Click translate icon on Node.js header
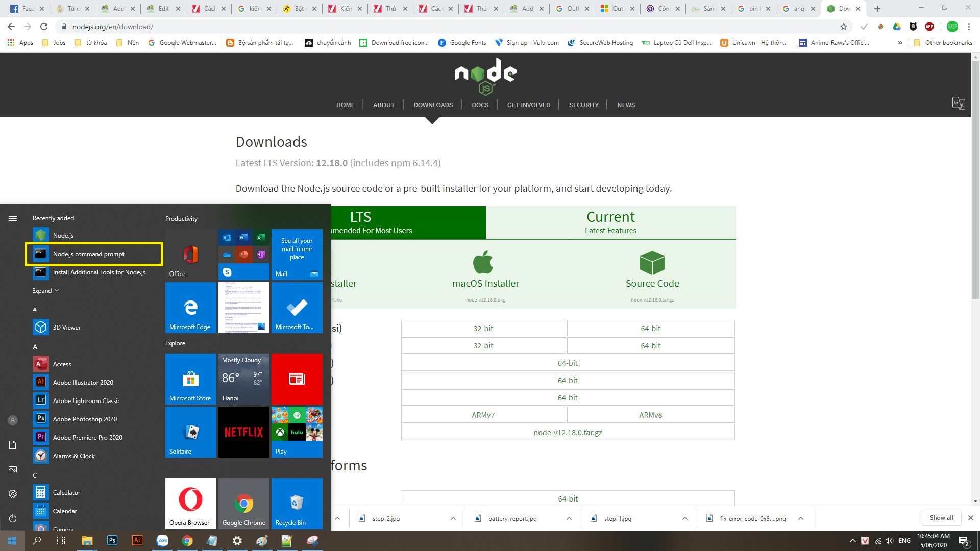Viewport: 980px width, 551px height. click(959, 104)
